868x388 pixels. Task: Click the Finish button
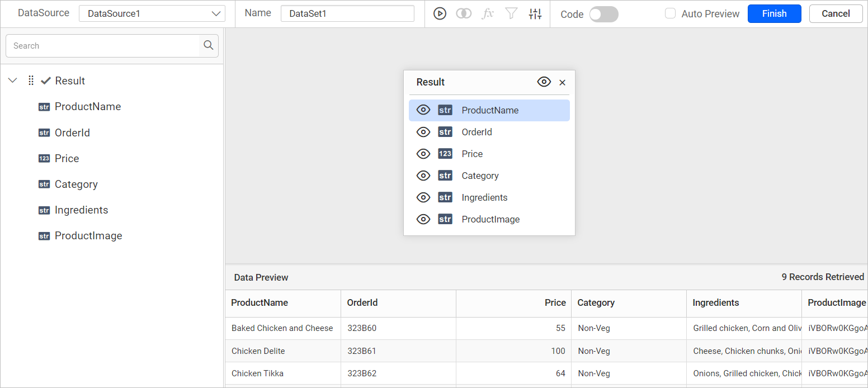774,13
